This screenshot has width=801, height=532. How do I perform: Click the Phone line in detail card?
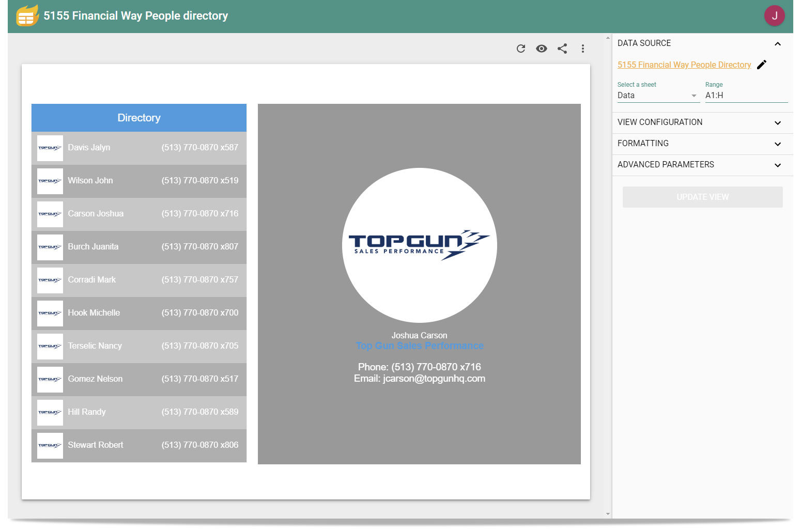coord(420,367)
